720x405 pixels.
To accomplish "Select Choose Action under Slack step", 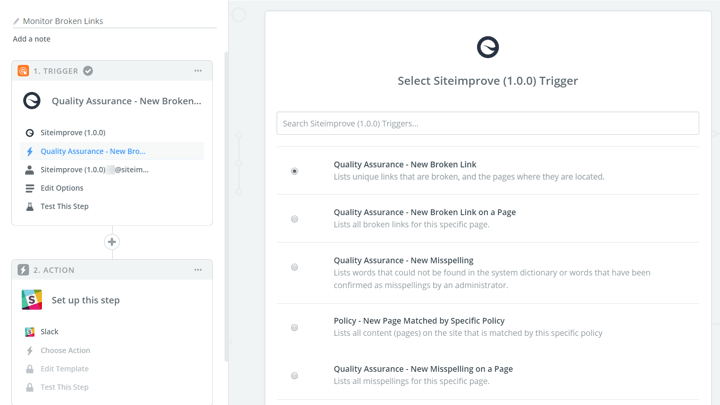I will click(65, 351).
